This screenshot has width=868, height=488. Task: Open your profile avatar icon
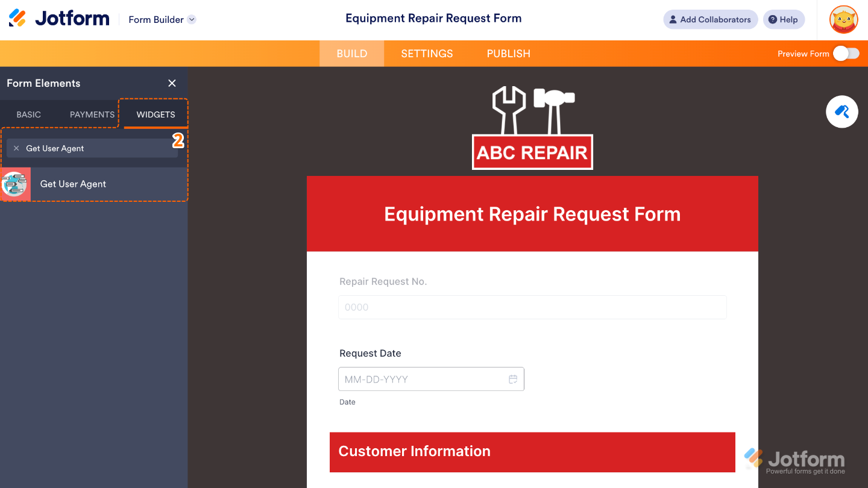point(843,19)
